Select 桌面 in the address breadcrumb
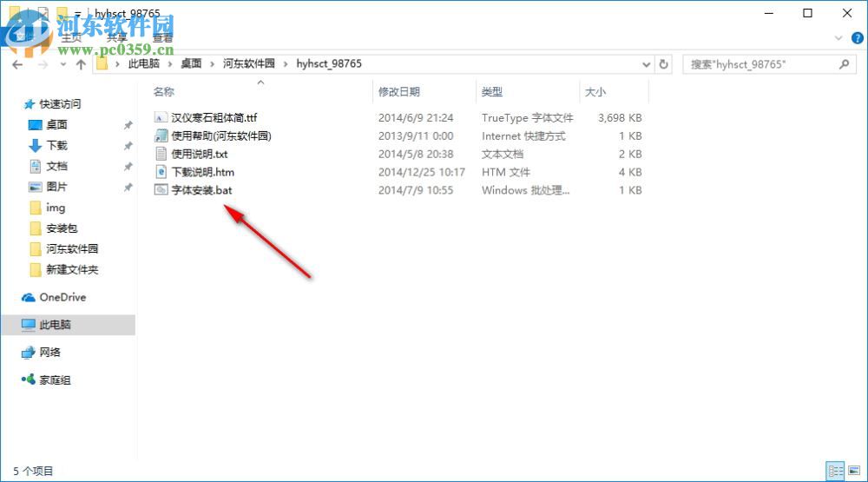The width and height of the screenshot is (868, 482). (192, 63)
